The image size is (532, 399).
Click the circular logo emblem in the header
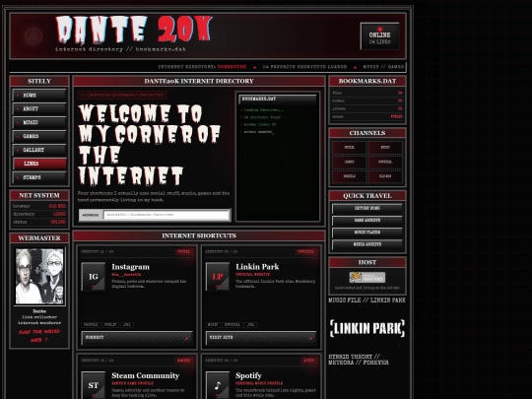point(33,36)
